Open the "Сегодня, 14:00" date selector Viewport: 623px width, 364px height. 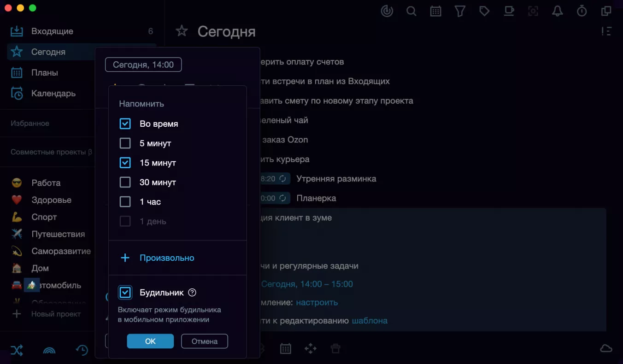143,65
